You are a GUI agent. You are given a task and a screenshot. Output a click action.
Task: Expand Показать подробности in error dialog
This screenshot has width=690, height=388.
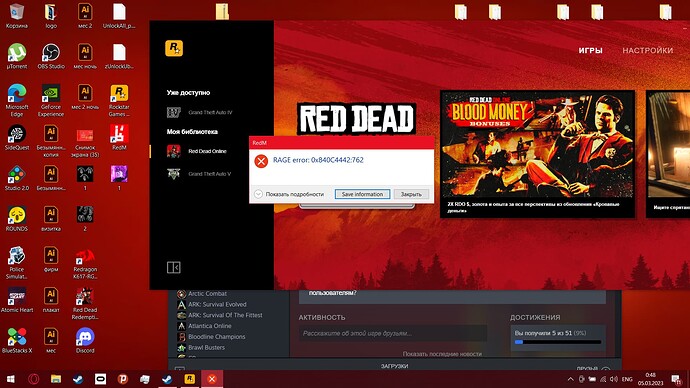[289, 194]
